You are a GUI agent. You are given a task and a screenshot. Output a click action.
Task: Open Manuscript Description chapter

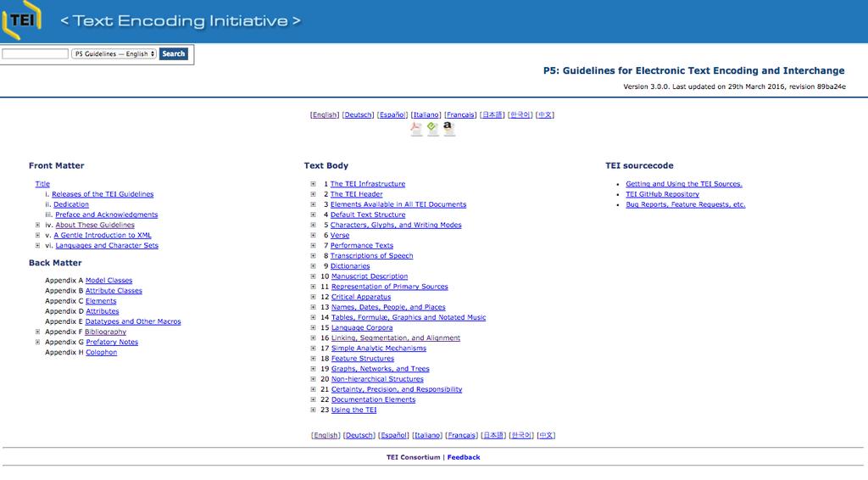370,276
